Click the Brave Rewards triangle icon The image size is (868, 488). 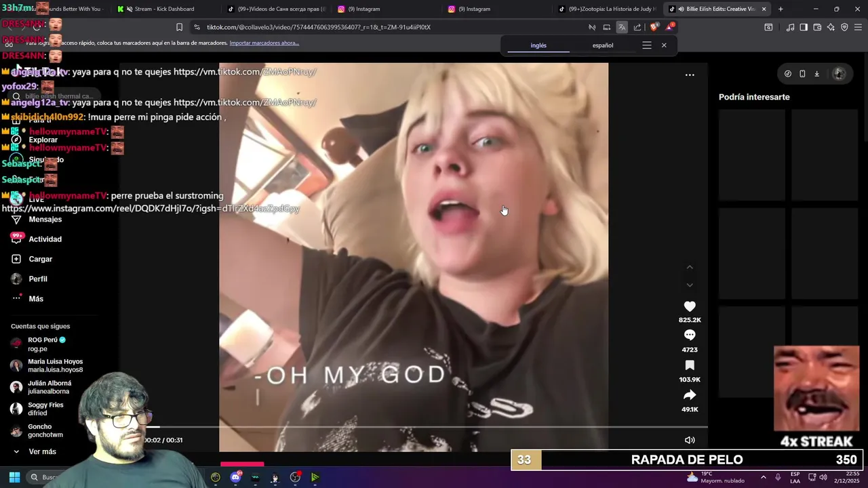tap(670, 27)
